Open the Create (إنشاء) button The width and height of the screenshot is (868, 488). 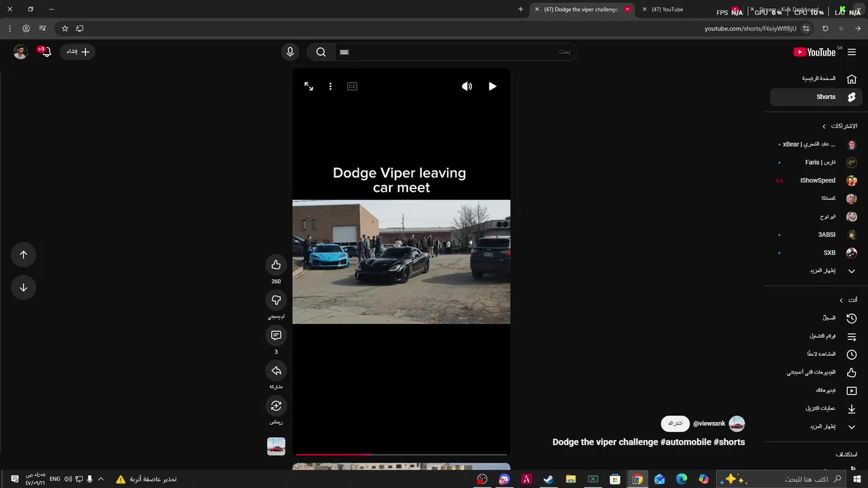78,52
